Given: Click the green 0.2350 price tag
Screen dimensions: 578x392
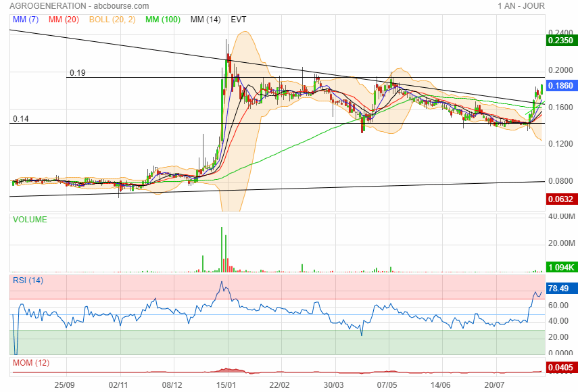Looking at the screenshot, I should pyautogui.click(x=560, y=40).
